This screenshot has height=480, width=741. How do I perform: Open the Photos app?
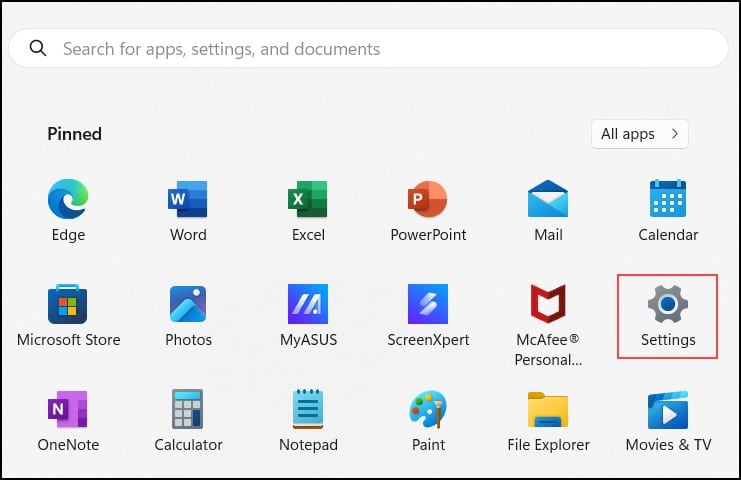click(188, 316)
